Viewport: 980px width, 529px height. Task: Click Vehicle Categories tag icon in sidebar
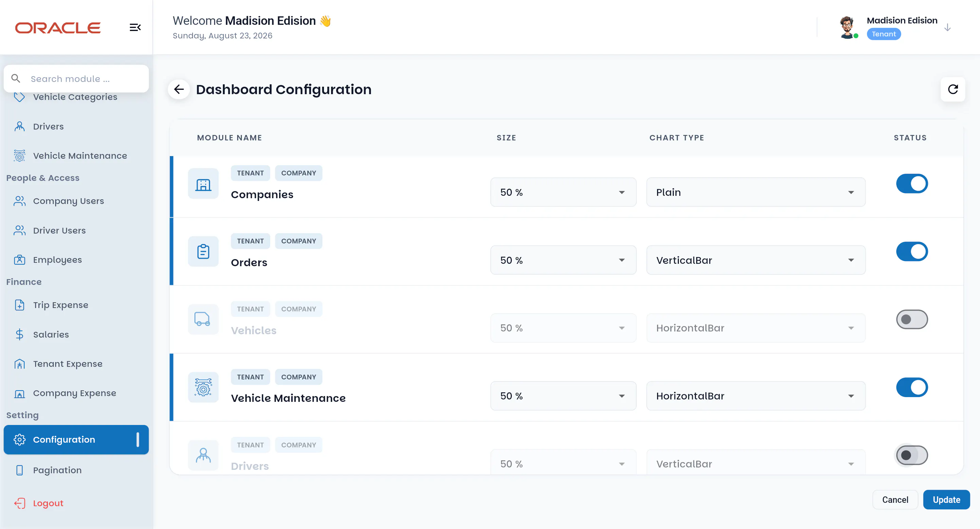tap(19, 97)
